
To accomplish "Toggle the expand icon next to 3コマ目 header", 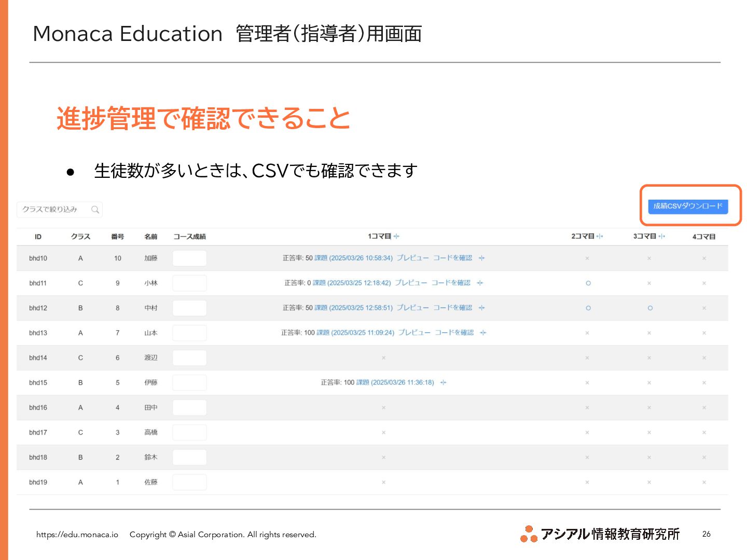I will (x=662, y=236).
